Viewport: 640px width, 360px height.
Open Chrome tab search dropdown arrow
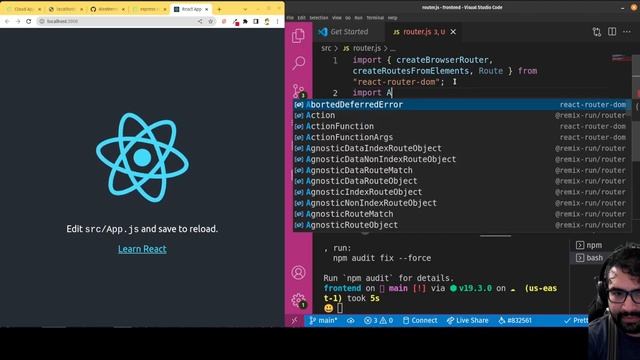click(245, 9)
